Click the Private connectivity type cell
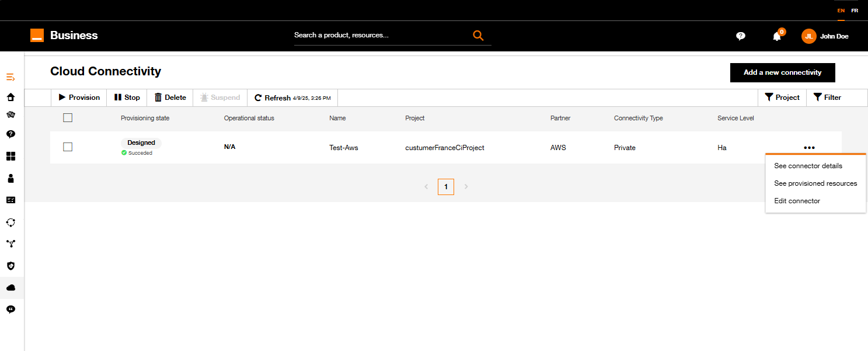Image resolution: width=868 pixels, height=351 pixels. coord(625,148)
